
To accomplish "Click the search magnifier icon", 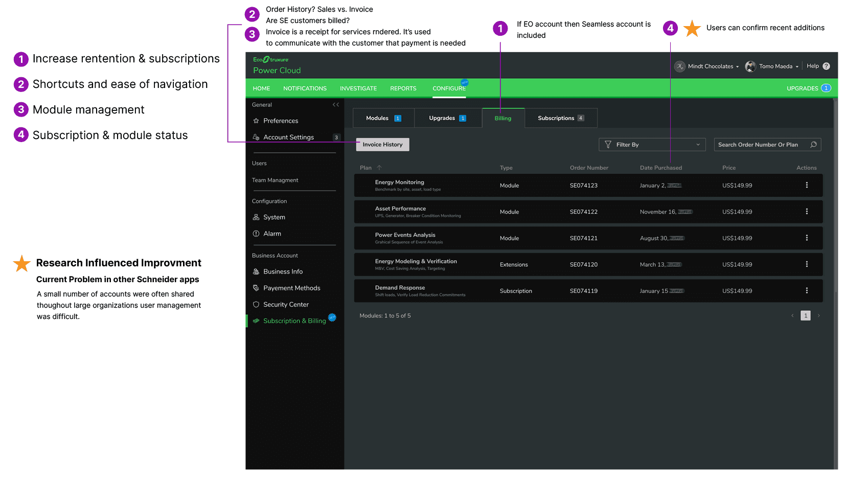I will tap(813, 145).
